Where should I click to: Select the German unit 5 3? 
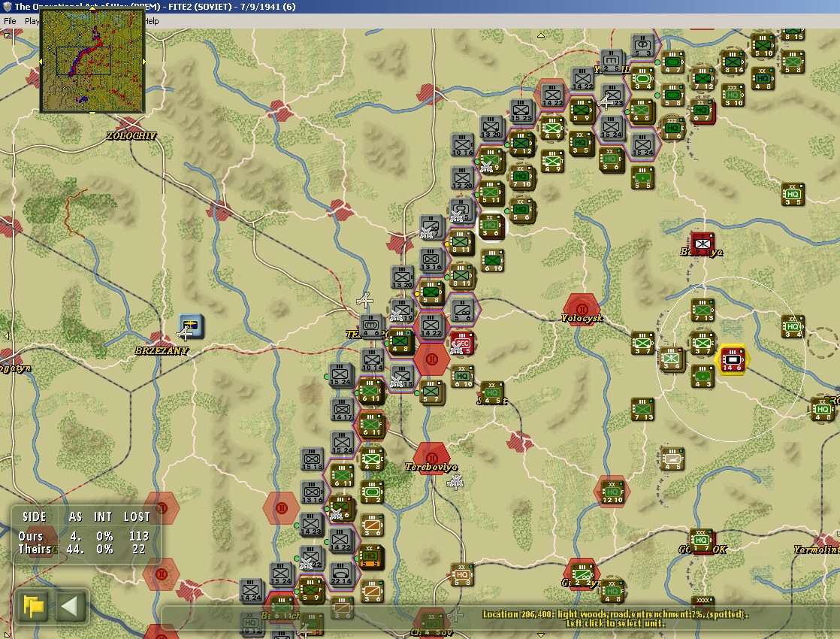(642, 46)
